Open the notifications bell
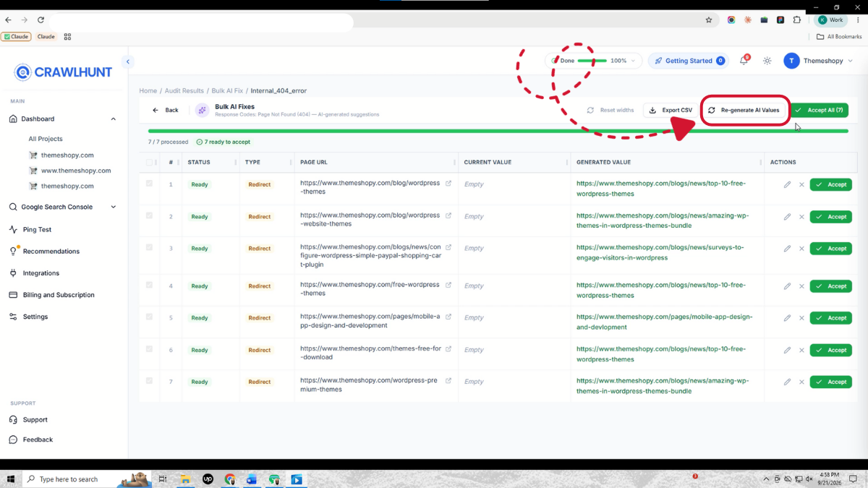 pyautogui.click(x=744, y=61)
